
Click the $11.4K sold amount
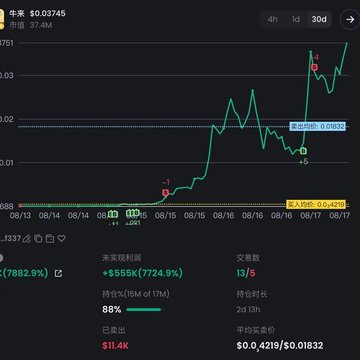[115, 345]
